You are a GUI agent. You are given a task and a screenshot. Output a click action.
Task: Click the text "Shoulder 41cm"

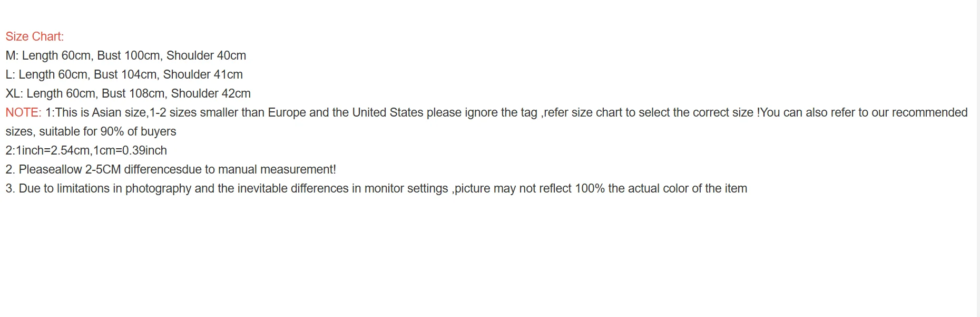click(x=203, y=74)
